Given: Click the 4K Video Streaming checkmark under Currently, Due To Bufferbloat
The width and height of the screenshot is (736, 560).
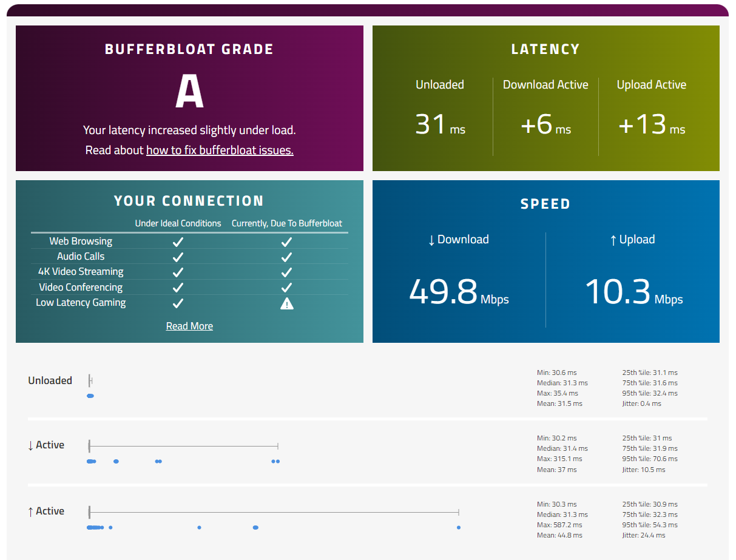Looking at the screenshot, I should pyautogui.click(x=287, y=272).
